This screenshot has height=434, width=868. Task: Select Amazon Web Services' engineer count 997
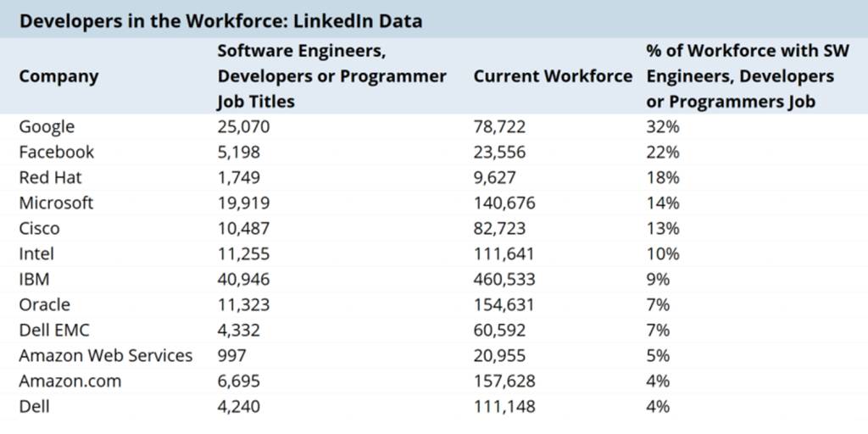tap(232, 356)
